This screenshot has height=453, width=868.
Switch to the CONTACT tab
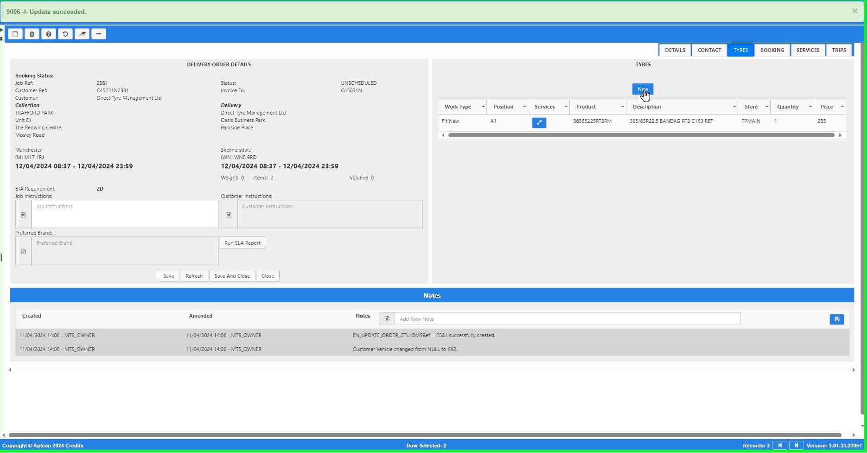pyautogui.click(x=709, y=50)
